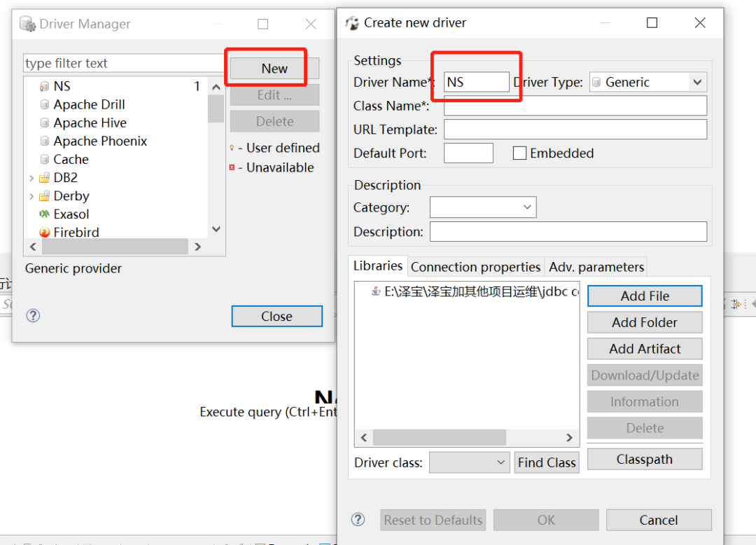
Task: Click the Delete button in Driver Manager
Action: 274,122
